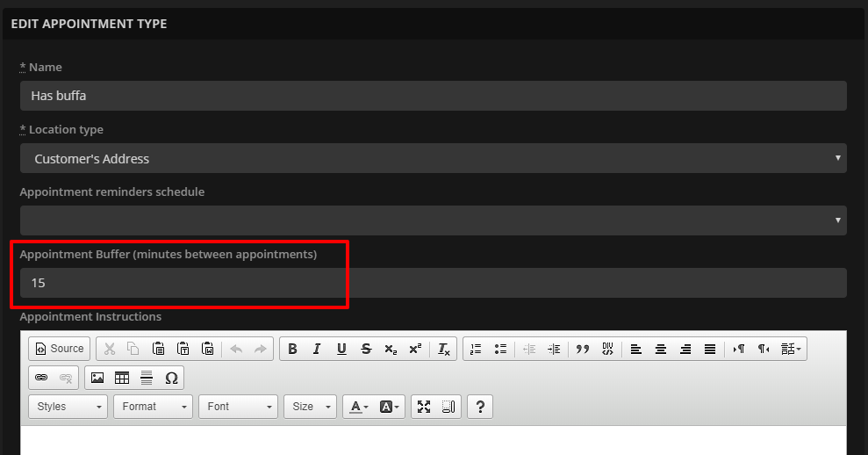Image resolution: width=868 pixels, height=455 pixels.
Task: Insert a numbered list
Action: click(x=476, y=349)
